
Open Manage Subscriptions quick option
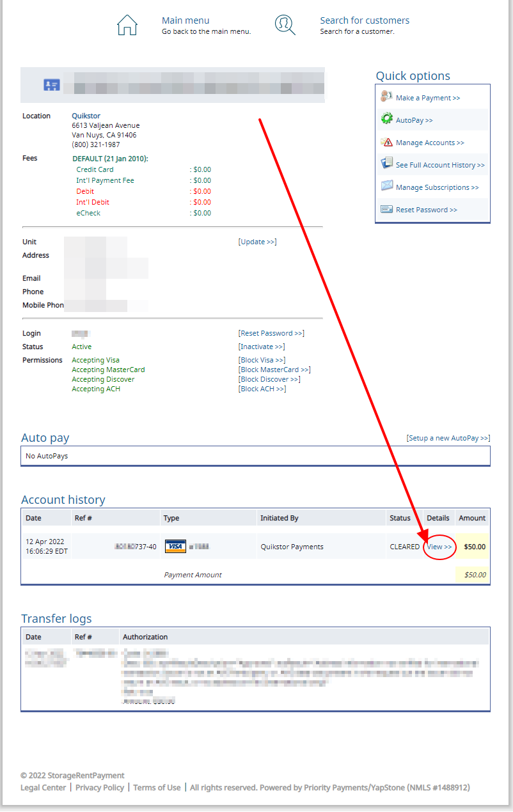(438, 187)
